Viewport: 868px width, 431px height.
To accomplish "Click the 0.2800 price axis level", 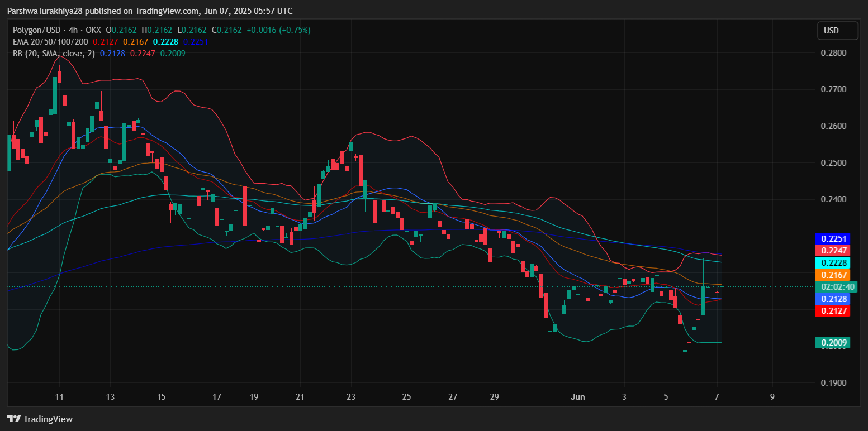I will [x=833, y=53].
